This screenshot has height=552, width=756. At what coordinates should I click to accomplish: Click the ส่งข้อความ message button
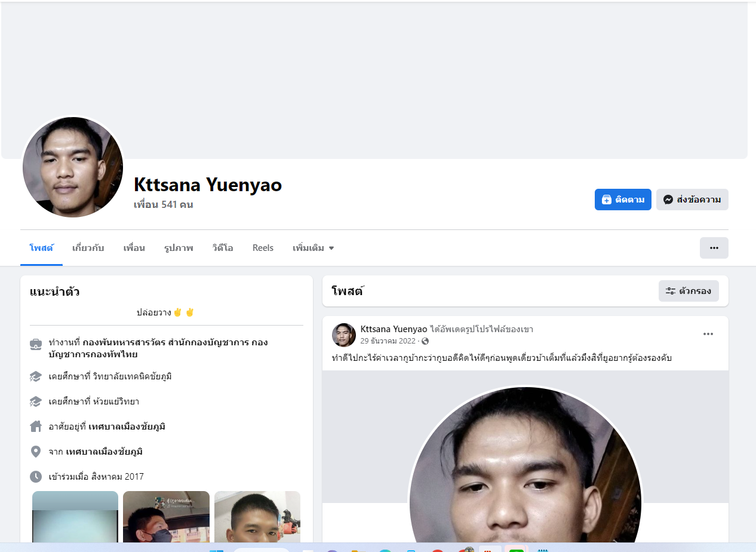point(692,200)
